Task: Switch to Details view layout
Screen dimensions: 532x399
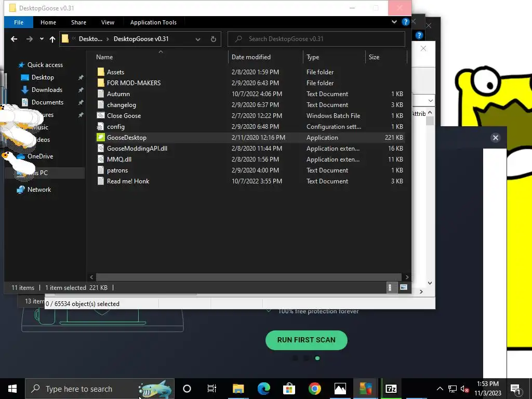Action: [x=390, y=288]
